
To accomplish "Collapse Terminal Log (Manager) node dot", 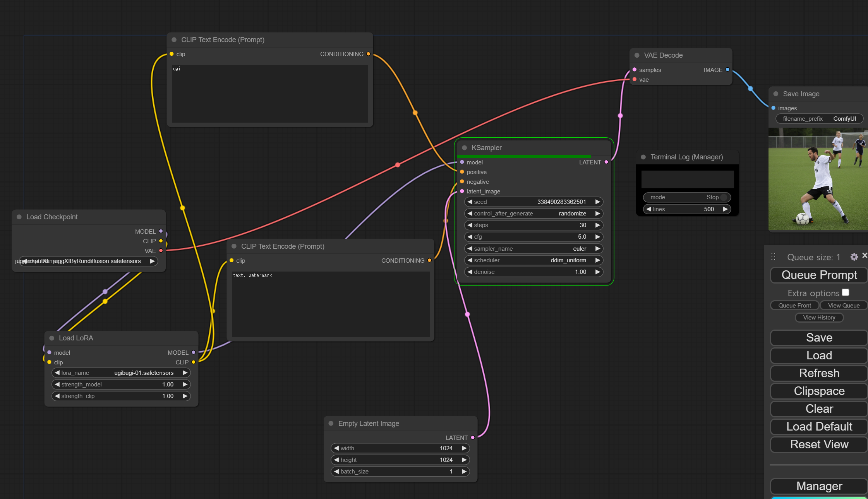I will [x=643, y=157].
